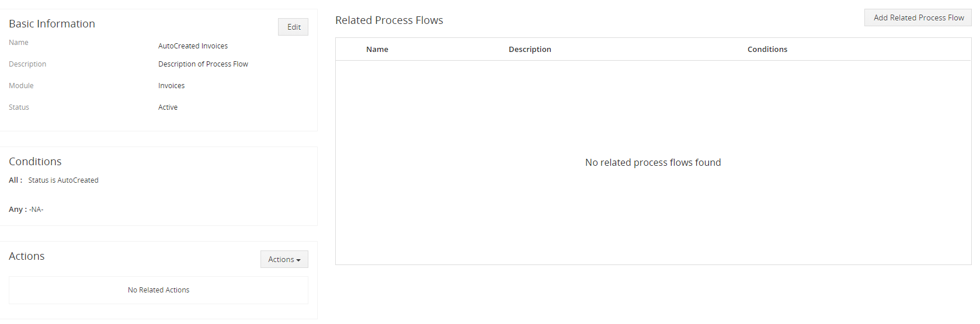Click the Description column header in table

(530, 50)
